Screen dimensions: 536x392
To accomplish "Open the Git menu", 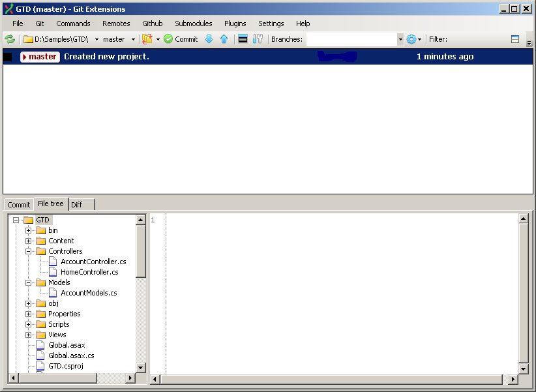I will (40, 23).
